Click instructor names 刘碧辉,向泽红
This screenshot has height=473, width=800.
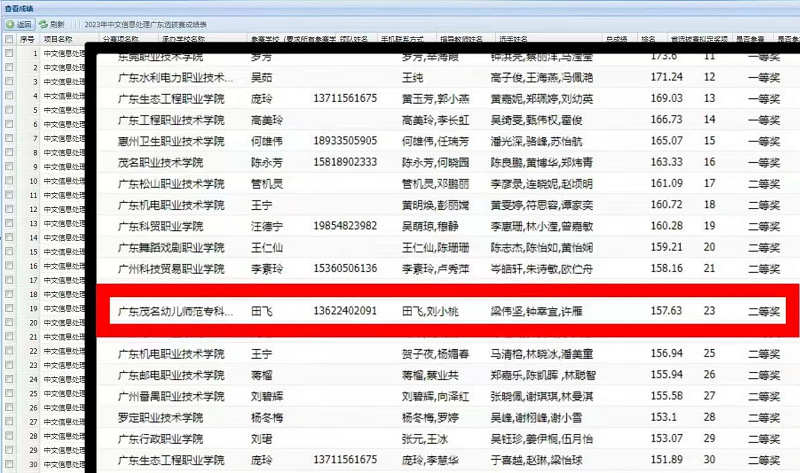(x=435, y=396)
